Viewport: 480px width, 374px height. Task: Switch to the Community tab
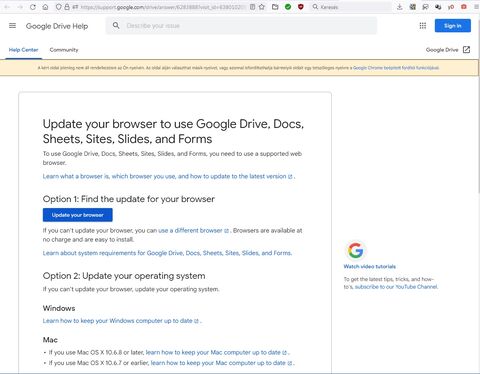click(x=64, y=50)
